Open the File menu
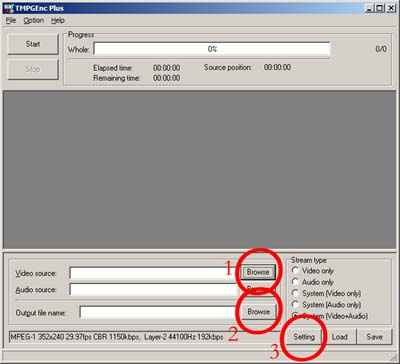Screen dimensions: 400x364 11,21
